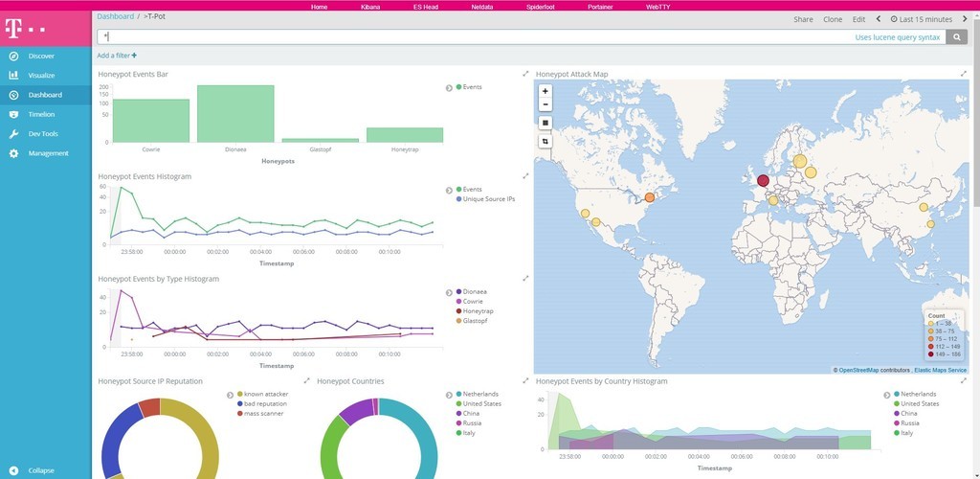
Task: Toggle United States in country histogram legend
Action: 916,404
